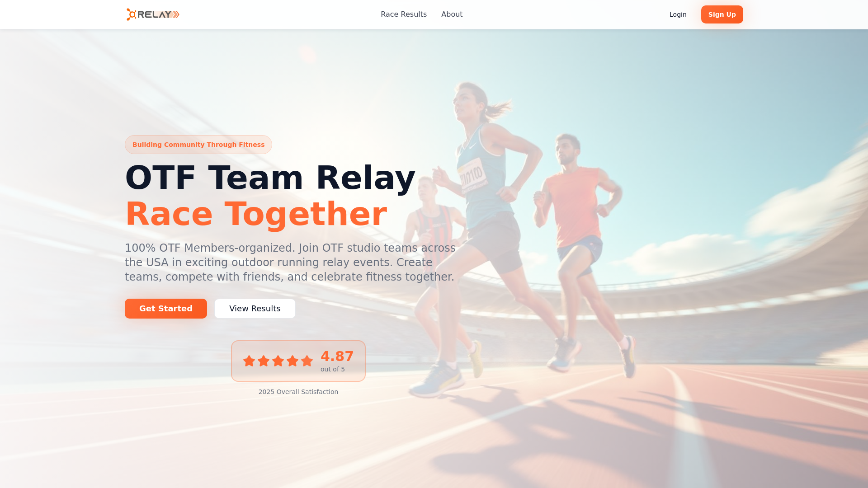Click the 4.87 rating value
Image resolution: width=868 pixels, height=488 pixels.
[x=337, y=357]
